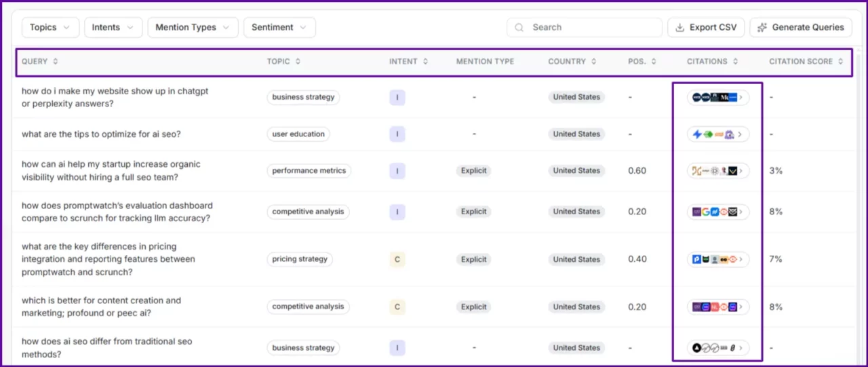Click the pricing strategy topic tag

300,259
